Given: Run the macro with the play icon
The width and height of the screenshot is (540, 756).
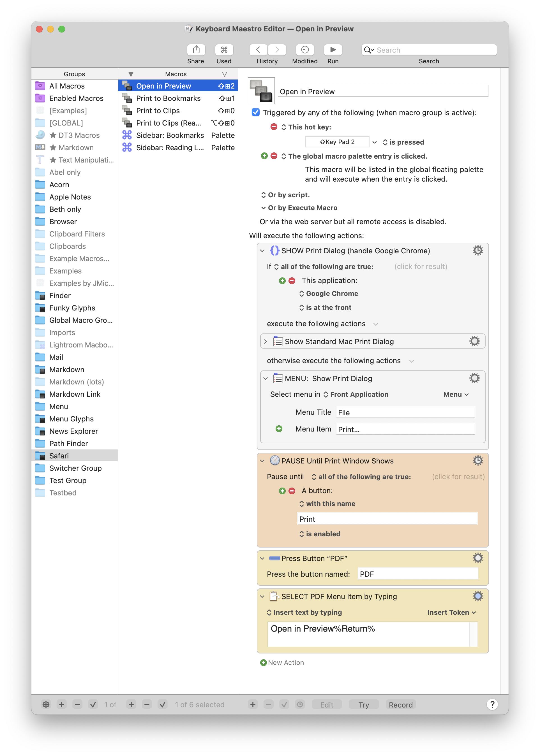Looking at the screenshot, I should click(x=333, y=50).
